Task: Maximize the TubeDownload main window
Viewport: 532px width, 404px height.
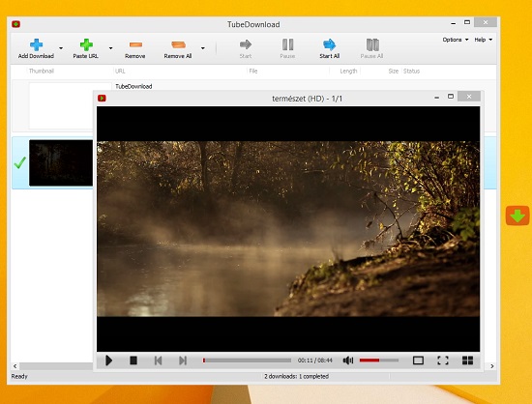Action: click(467, 22)
